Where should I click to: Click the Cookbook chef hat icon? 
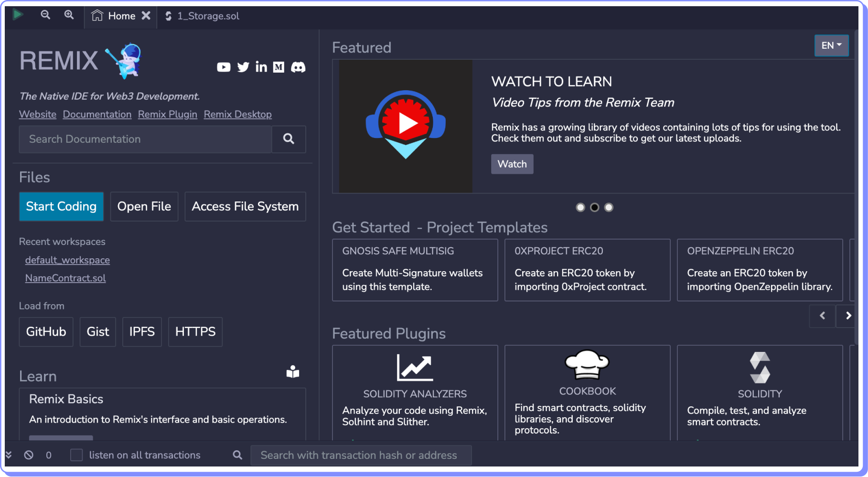point(587,364)
